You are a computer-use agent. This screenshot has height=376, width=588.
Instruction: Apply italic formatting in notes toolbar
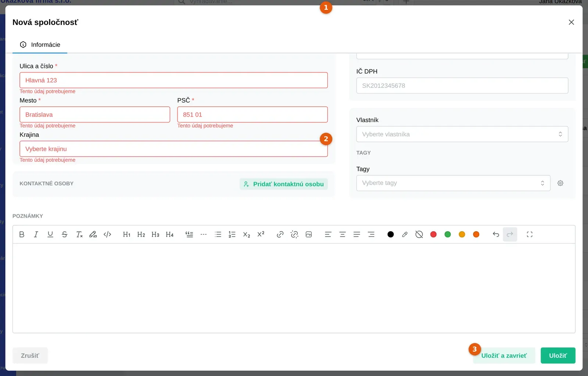(36, 234)
